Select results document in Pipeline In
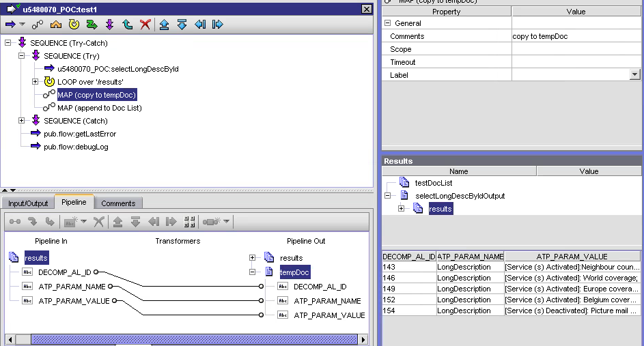Screen dimensions: 644x346 tap(36, 258)
